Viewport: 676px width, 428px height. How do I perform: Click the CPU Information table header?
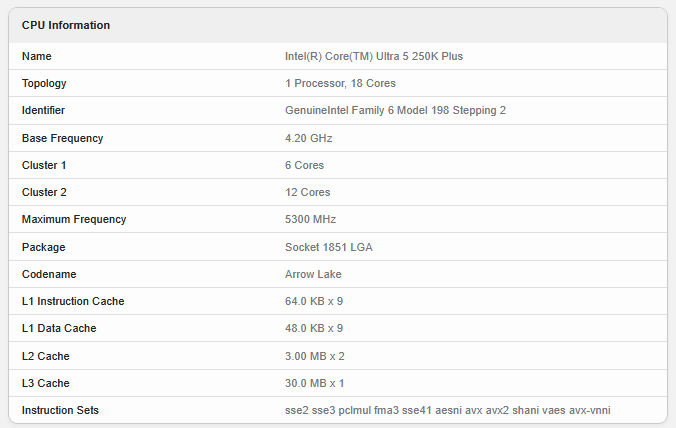(x=66, y=25)
